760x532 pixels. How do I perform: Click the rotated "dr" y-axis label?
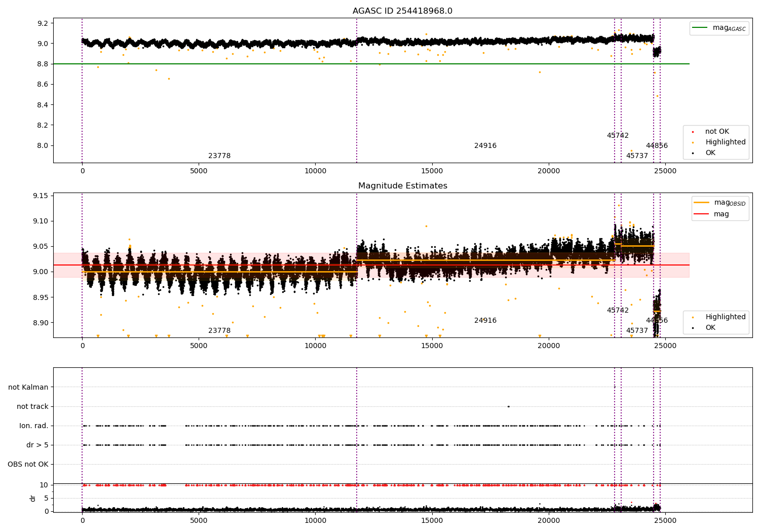tap(33, 498)
